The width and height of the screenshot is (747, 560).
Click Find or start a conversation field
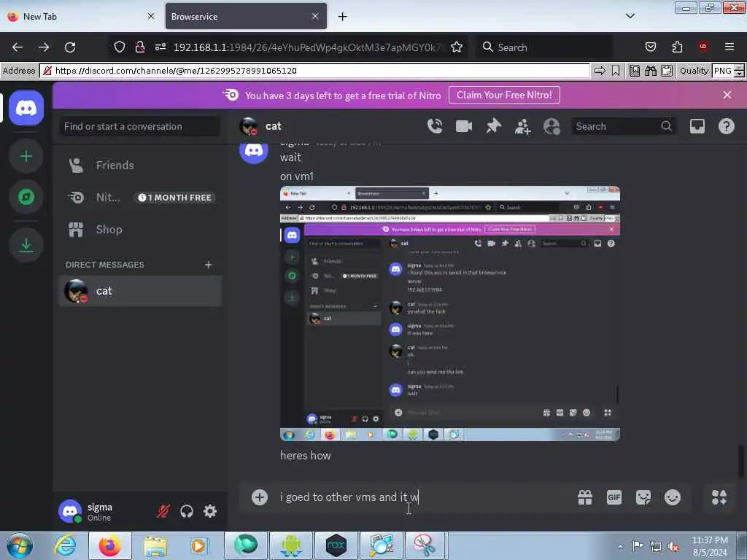[139, 127]
